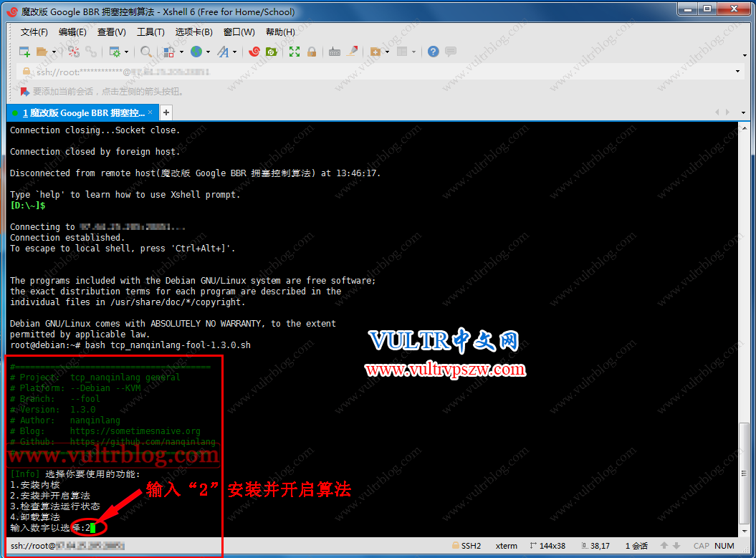Open the 文件(F) menu
This screenshot has height=558, width=756.
(x=34, y=32)
